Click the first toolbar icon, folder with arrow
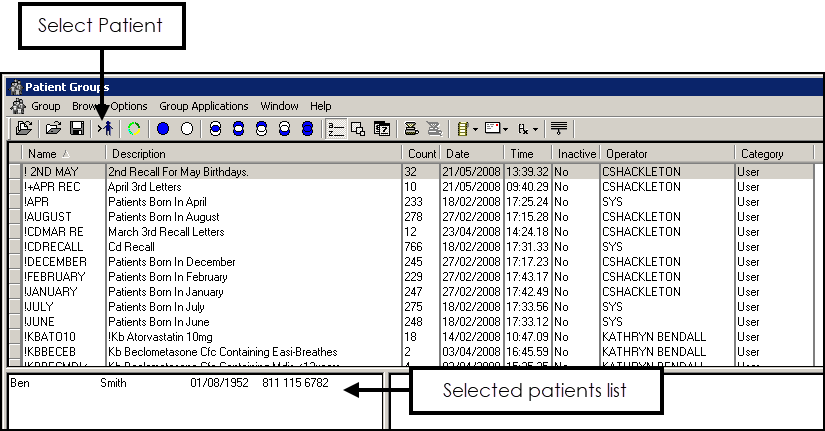Viewport: 825px width, 431px height. click(24, 129)
